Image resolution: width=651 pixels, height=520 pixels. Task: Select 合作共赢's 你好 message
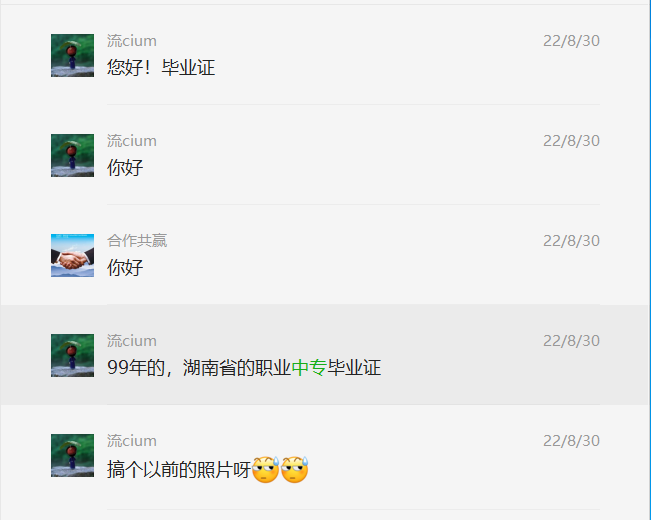(x=125, y=268)
